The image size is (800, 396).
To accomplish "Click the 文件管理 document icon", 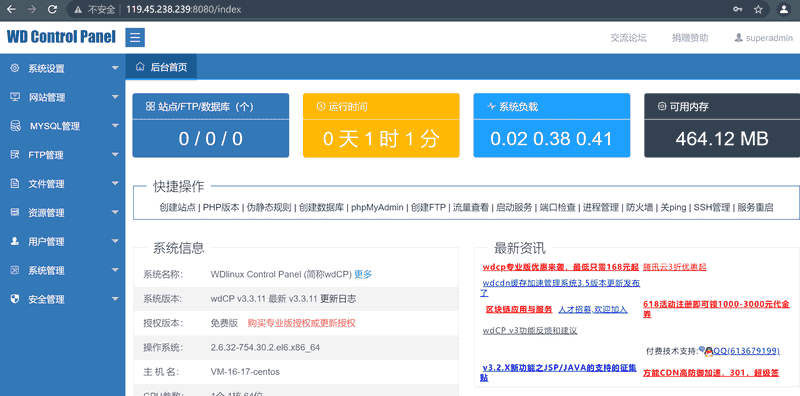I will (x=15, y=184).
